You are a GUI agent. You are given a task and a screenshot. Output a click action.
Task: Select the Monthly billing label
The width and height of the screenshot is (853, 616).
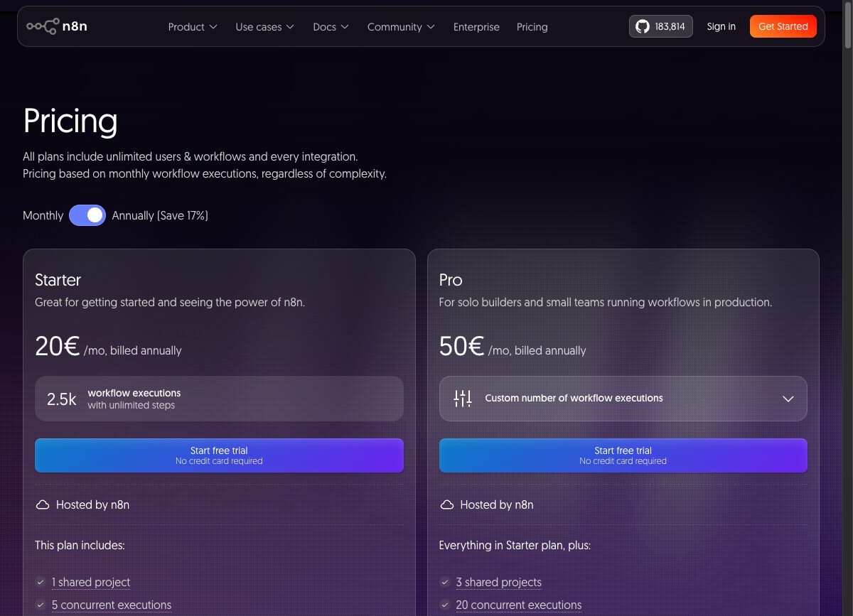(x=43, y=215)
